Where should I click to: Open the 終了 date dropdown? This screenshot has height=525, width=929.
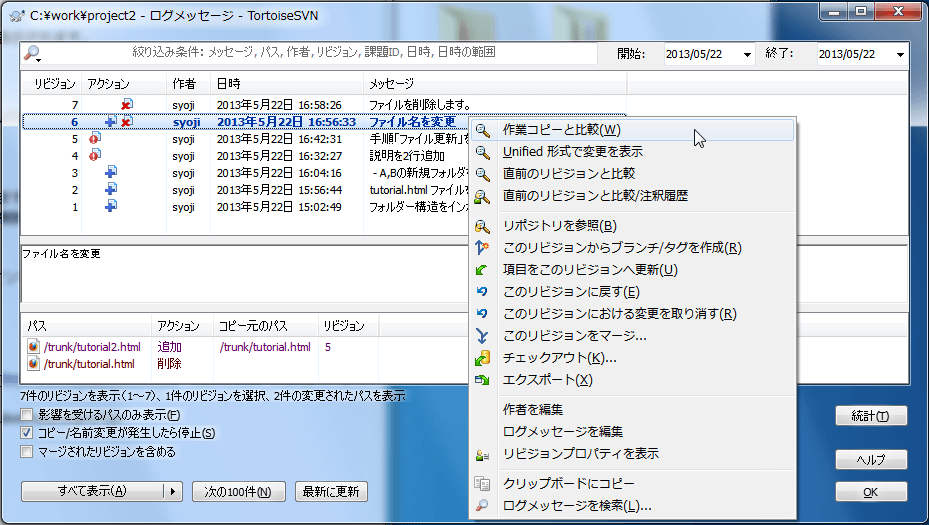pyautogui.click(x=901, y=55)
